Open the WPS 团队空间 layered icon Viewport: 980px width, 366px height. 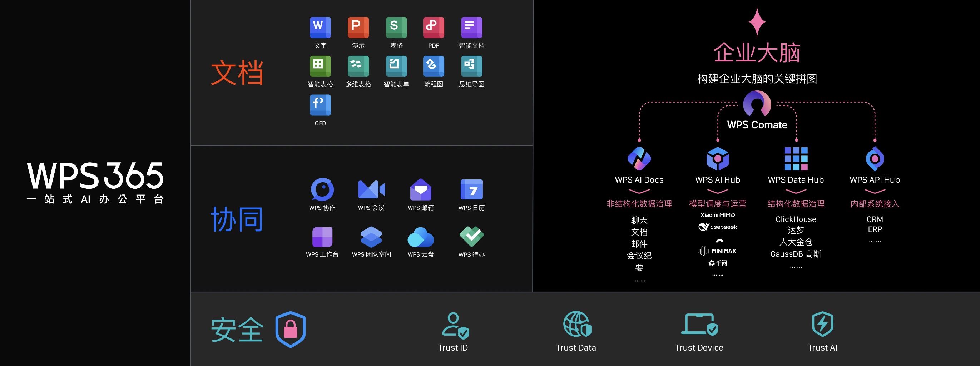tap(371, 237)
